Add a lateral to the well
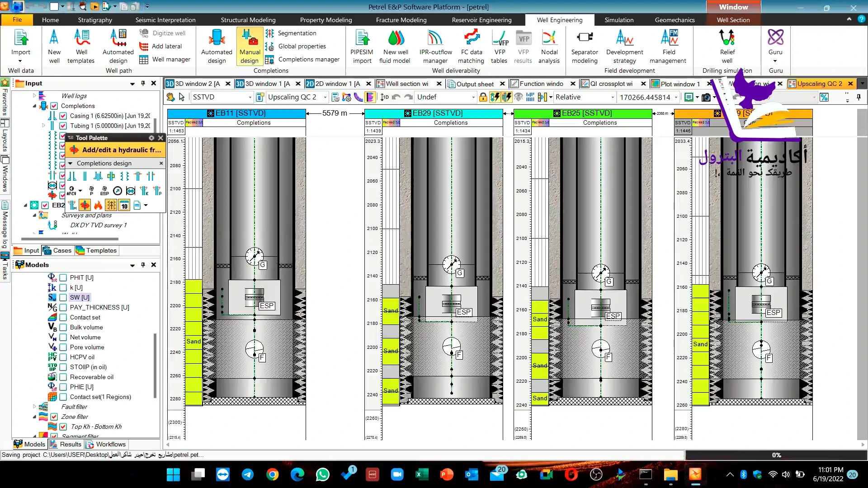 click(x=160, y=46)
